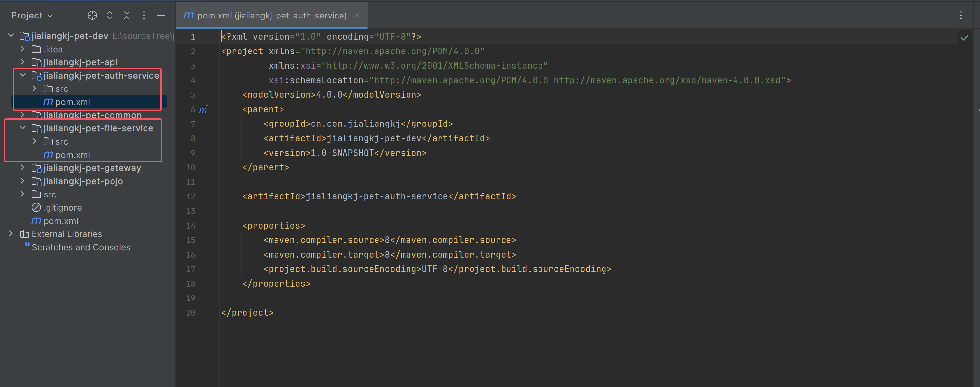This screenshot has height=387, width=980.
Task: Open the Project panel options menu
Action: click(144, 15)
